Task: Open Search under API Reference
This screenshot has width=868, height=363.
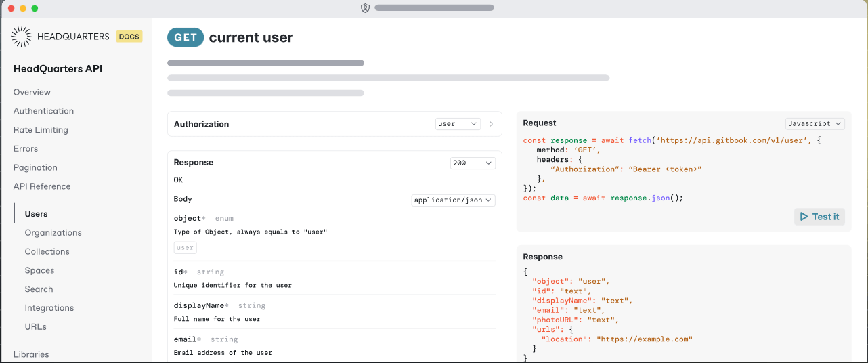Action: (x=39, y=289)
